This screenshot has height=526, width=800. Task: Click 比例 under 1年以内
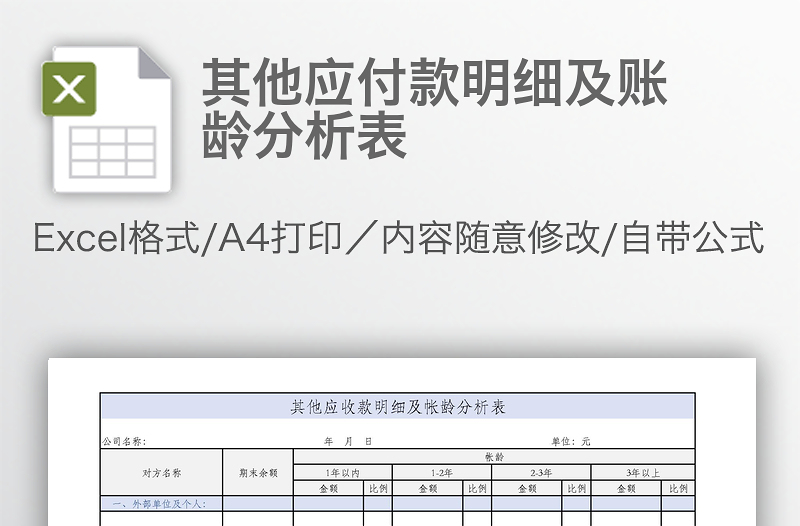(378, 489)
